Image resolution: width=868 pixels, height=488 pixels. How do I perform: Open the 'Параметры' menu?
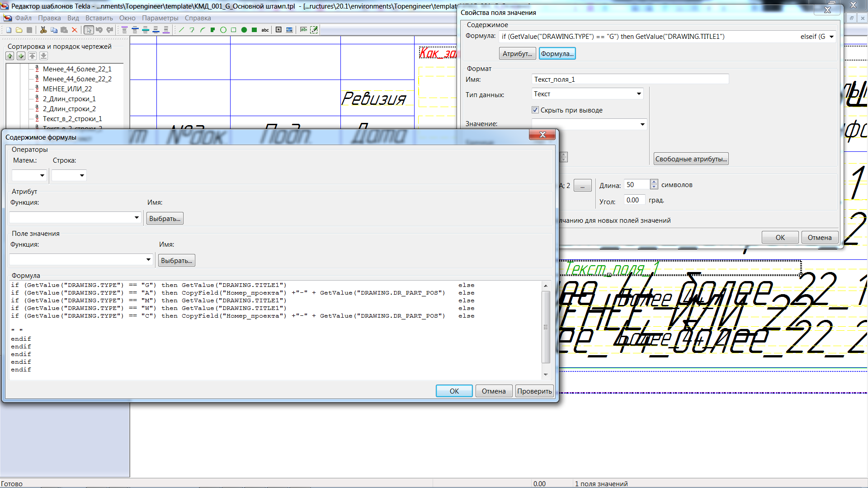160,18
